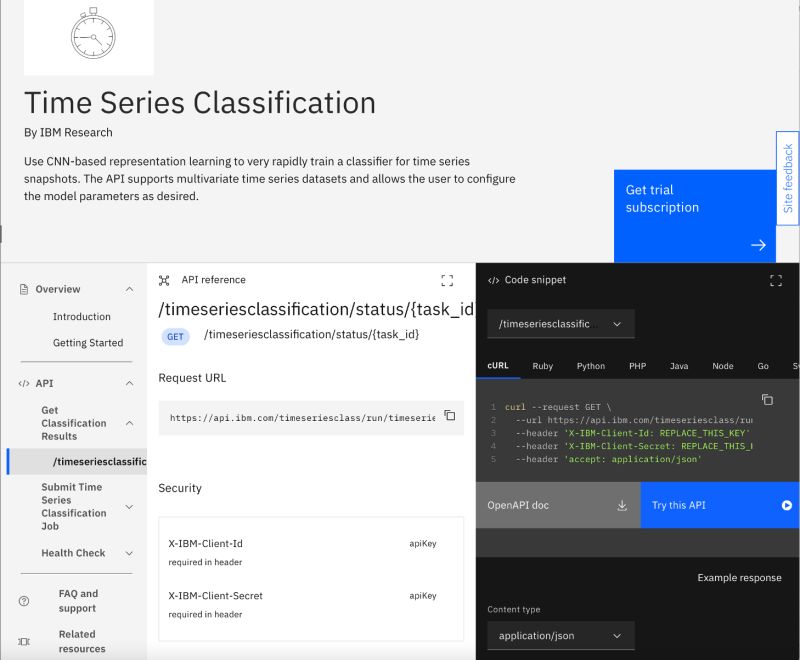This screenshot has width=800, height=660.
Task: Copy the cURL code snippet
Action: 767,399
